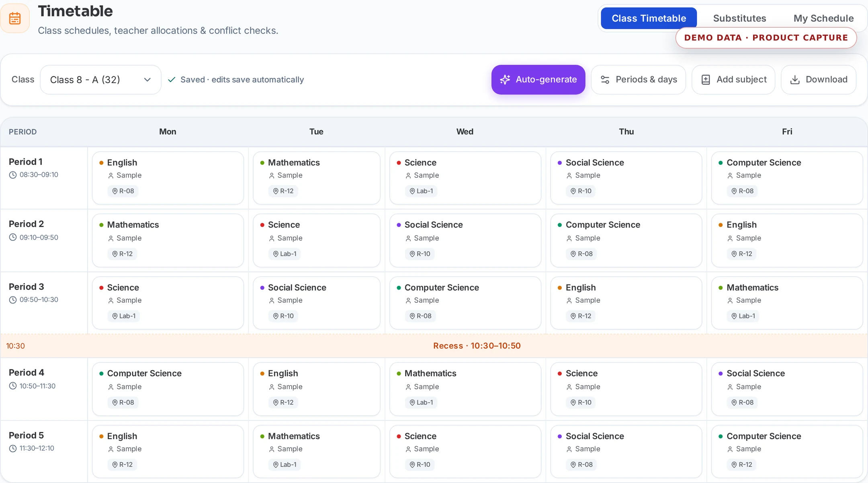Click the Periods & days sliders icon
868x483 pixels.
pyautogui.click(x=605, y=79)
